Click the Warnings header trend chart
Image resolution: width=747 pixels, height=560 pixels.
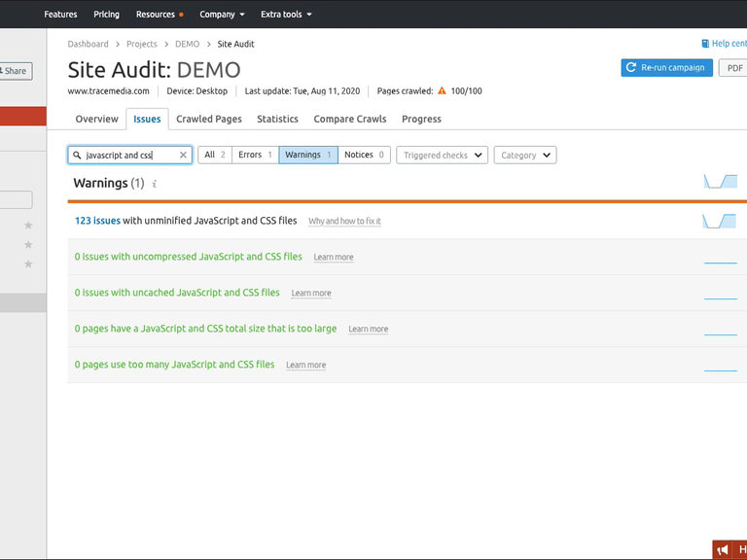(x=720, y=182)
